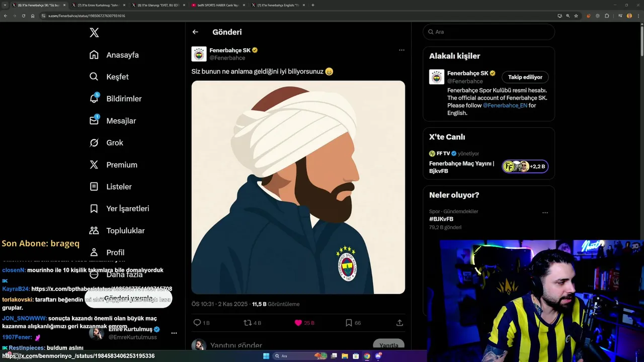The image size is (644, 362).
Task: Open the Chrome profile avatar
Action: [x=629, y=16]
